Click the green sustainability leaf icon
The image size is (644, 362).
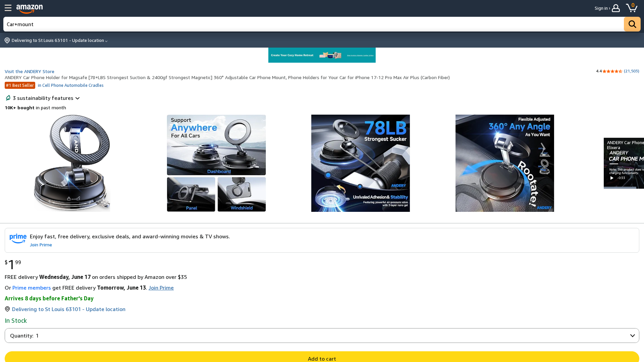[8, 98]
